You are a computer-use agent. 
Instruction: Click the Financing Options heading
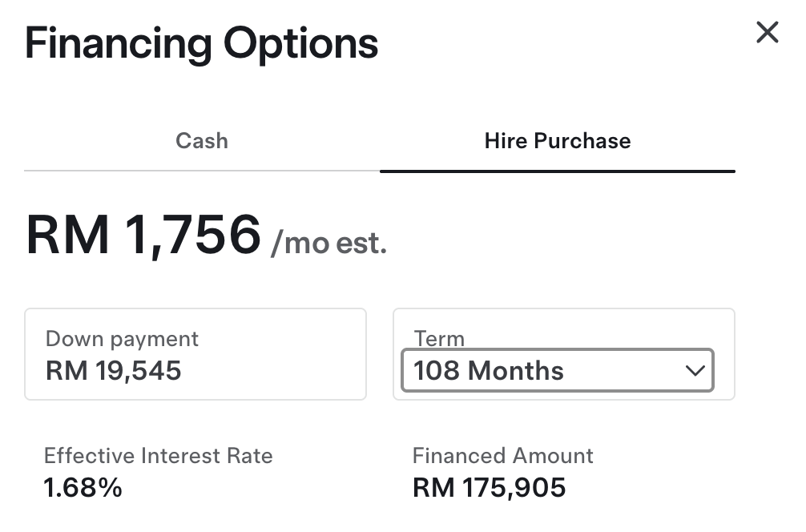coord(202,44)
